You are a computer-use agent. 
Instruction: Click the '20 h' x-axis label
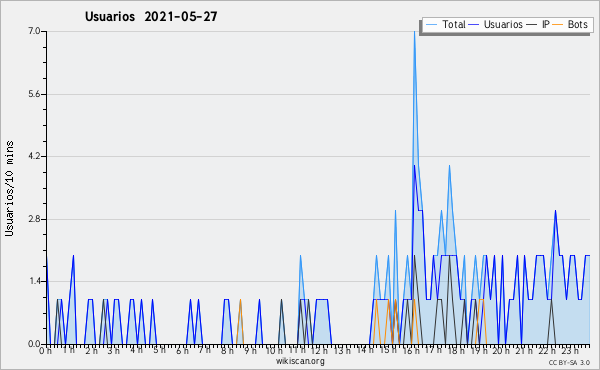click(x=501, y=350)
